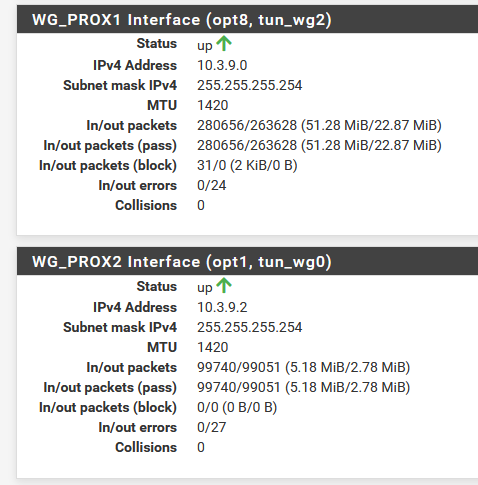Viewport: 478px width, 485px height.
Task: Click WG_PROX1 subnet mask 255.255.255.254
Action: [250, 85]
